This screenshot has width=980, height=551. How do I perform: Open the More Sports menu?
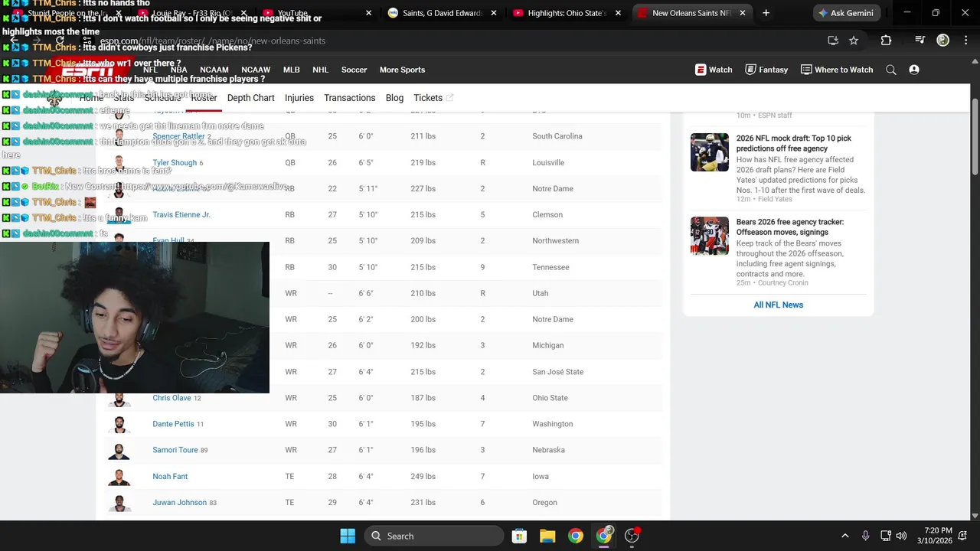(402, 70)
